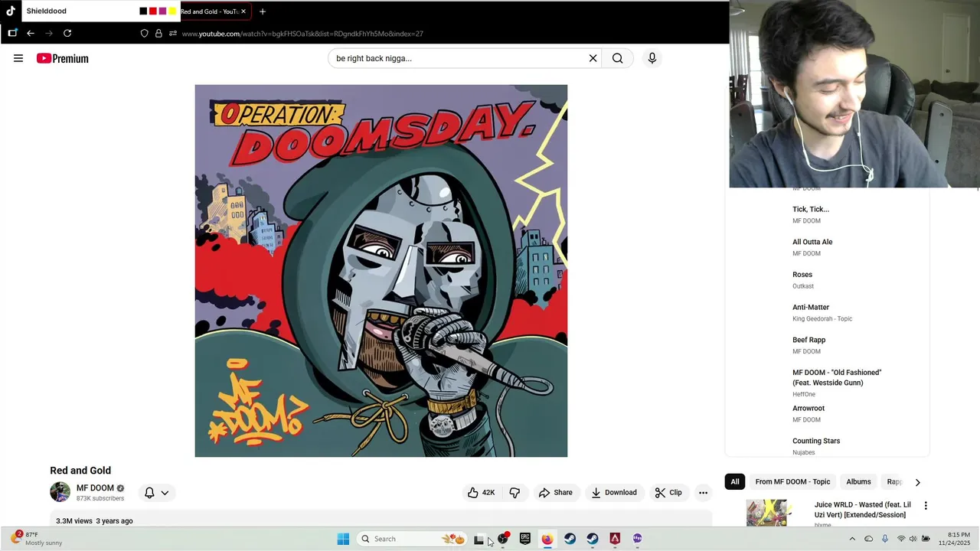Open a new browser tab
The width and height of the screenshot is (980, 551).
click(x=263, y=11)
